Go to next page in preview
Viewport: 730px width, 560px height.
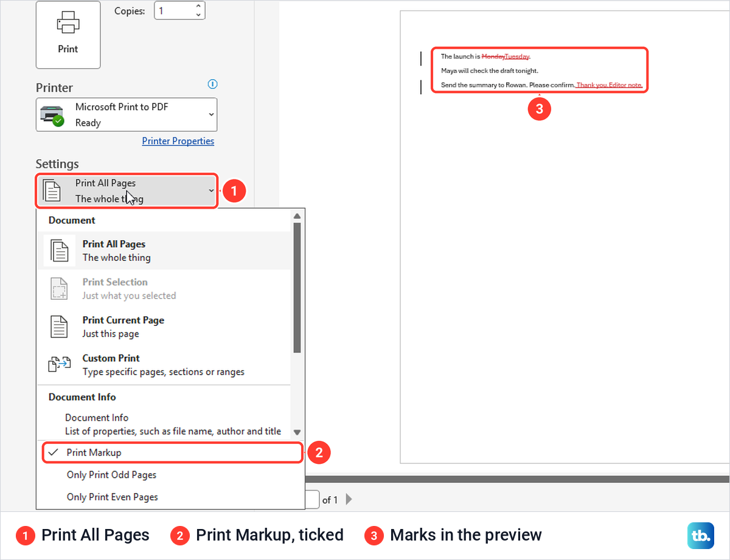[349, 500]
